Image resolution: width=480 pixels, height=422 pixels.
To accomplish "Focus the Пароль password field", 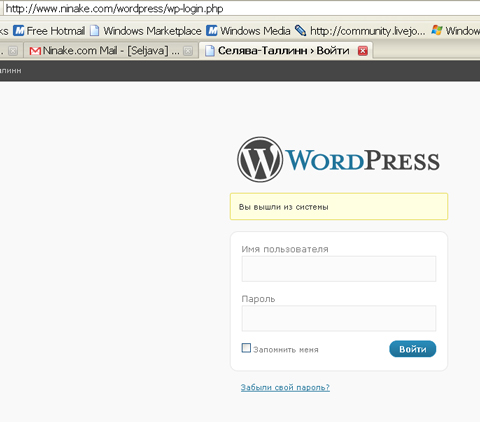I will 339,318.
